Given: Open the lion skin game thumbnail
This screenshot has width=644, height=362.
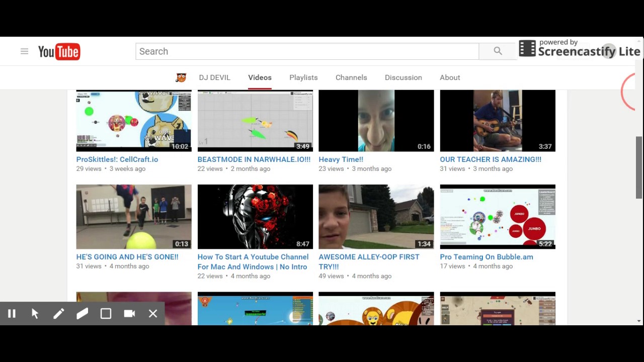Looking at the screenshot, I should (x=376, y=309).
